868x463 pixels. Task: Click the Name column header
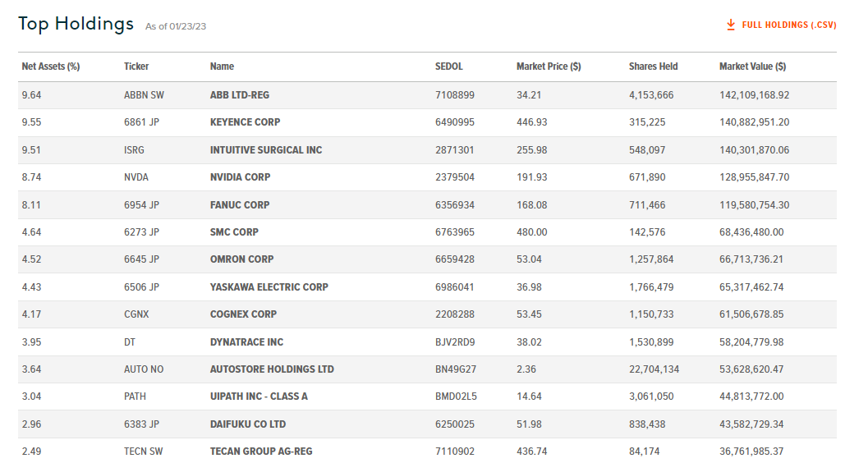point(222,66)
